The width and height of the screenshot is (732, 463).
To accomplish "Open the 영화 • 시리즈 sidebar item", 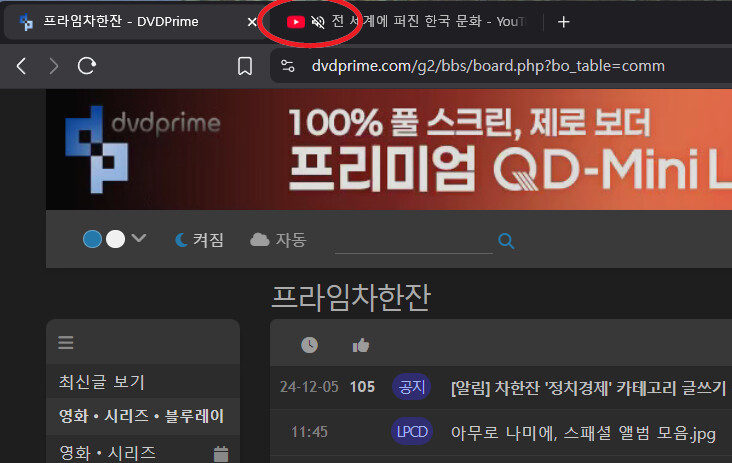I will 107,453.
